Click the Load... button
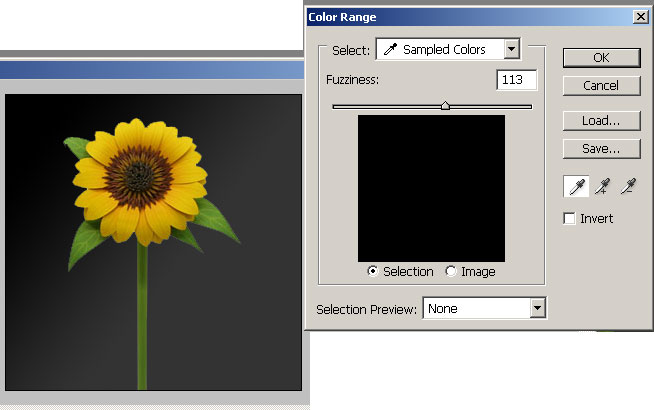The width and height of the screenshot is (654, 410). pyautogui.click(x=601, y=121)
